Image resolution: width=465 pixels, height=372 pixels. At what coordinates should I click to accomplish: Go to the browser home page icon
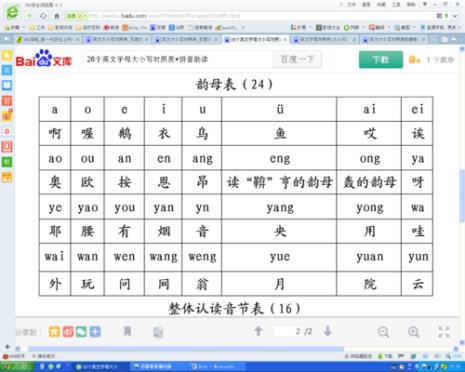(x=57, y=16)
